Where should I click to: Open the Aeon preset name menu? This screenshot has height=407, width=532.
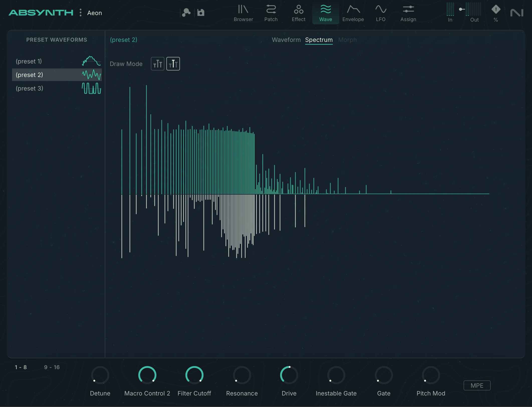point(94,13)
